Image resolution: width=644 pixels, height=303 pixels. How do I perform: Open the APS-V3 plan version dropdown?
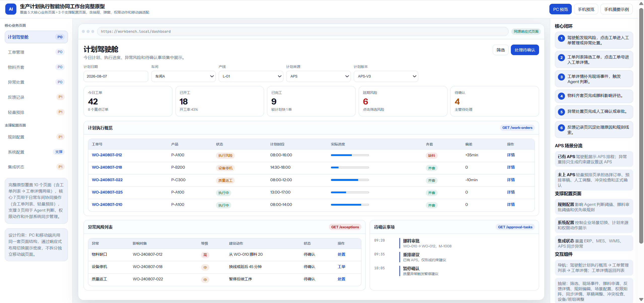click(386, 76)
